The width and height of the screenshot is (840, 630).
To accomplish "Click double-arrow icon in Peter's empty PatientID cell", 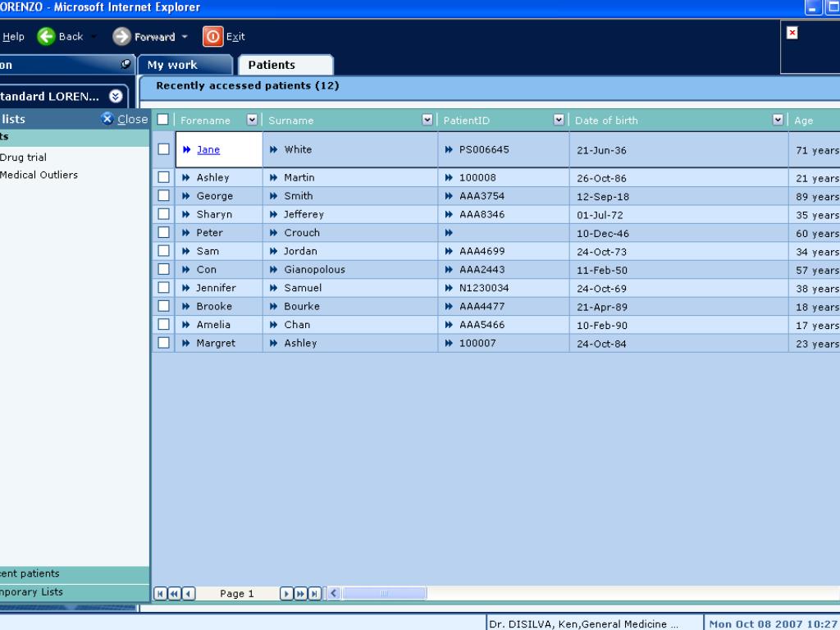I will point(449,232).
